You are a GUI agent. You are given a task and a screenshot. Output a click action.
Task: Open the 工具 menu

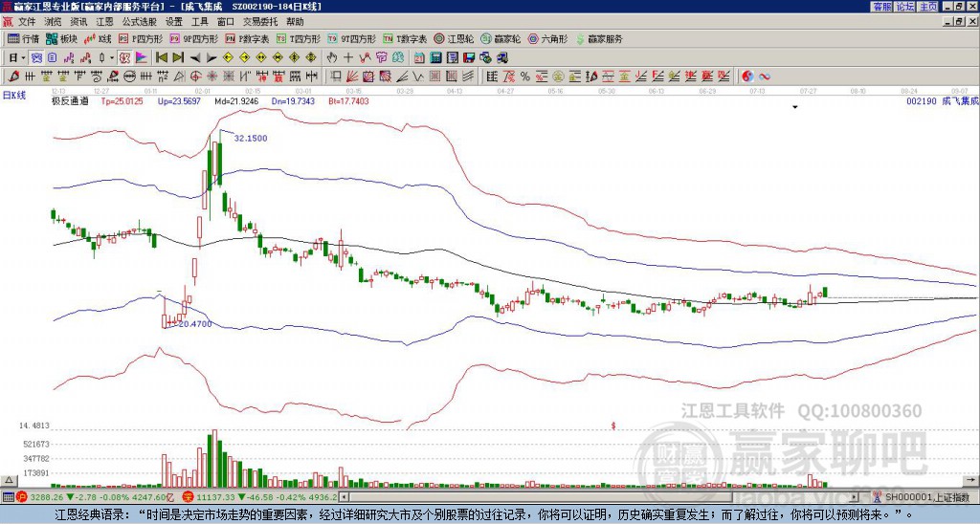pos(200,21)
